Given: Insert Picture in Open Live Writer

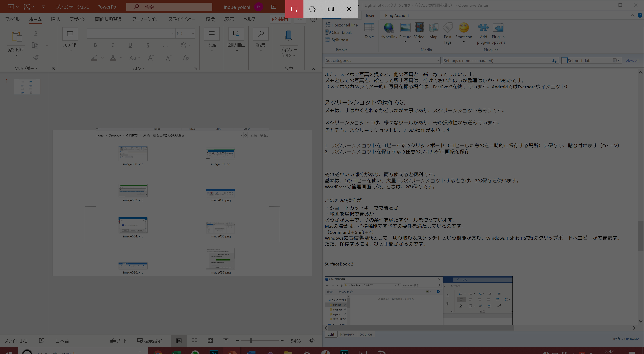Looking at the screenshot, I should point(405,33).
